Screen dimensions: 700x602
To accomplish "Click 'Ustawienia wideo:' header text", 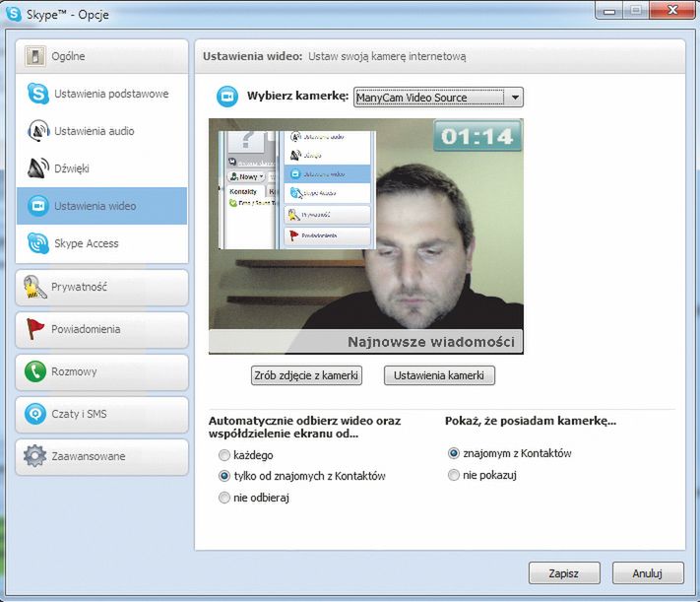I will coord(253,56).
